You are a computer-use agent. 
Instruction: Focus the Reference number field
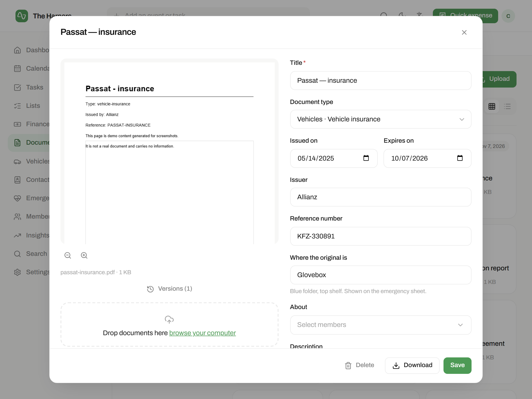click(381, 236)
